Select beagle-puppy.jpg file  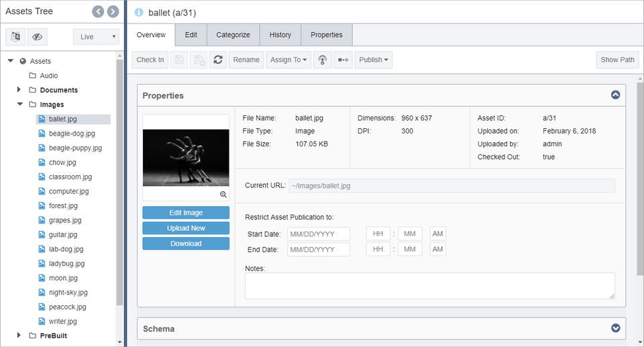(x=75, y=148)
